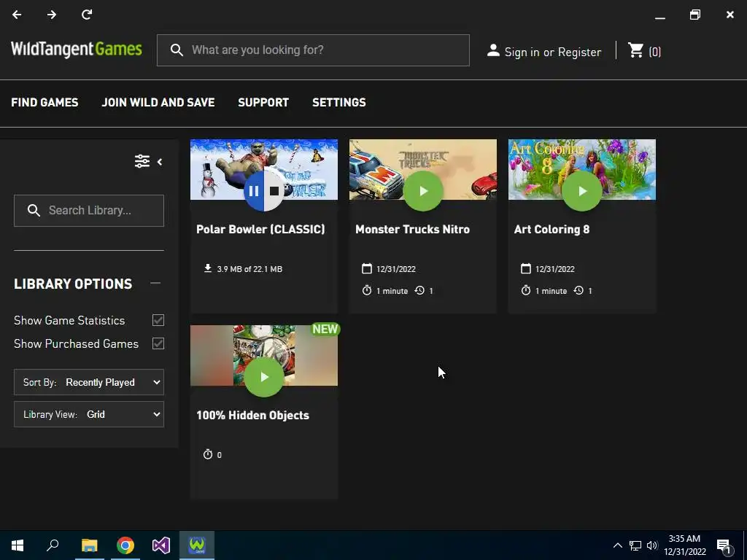
Task: Open the SUPPORT menu
Action: 263,102
